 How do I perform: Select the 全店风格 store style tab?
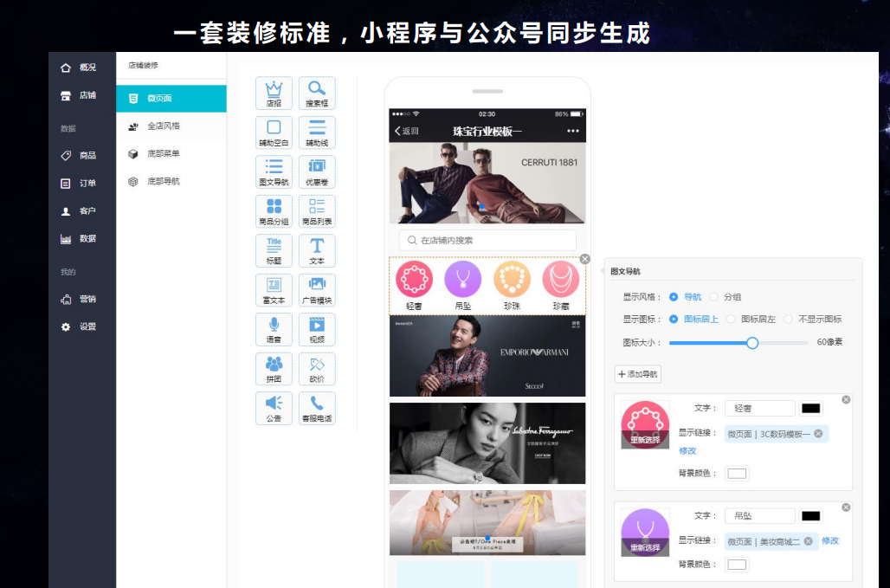171,126
